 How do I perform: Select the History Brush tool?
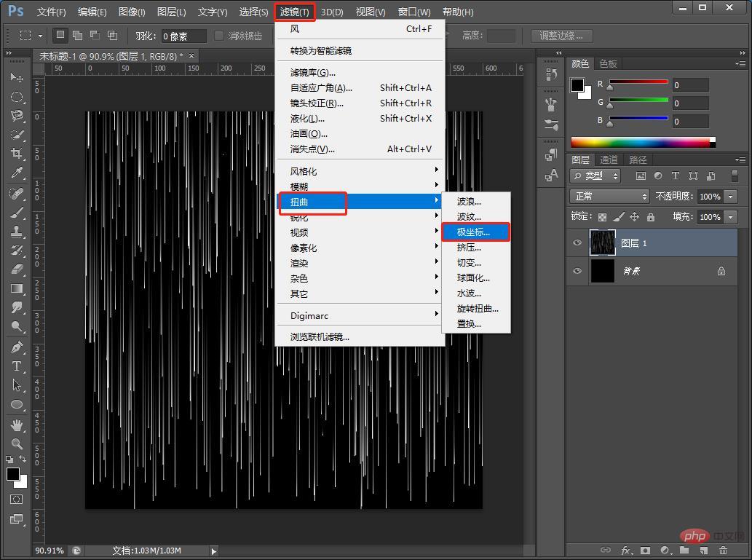point(17,251)
